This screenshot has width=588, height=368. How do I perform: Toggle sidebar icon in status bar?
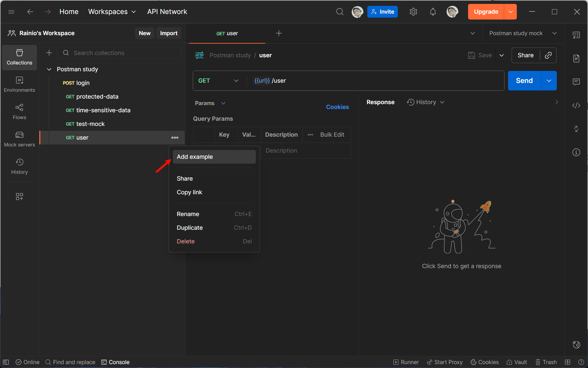pos(6,362)
